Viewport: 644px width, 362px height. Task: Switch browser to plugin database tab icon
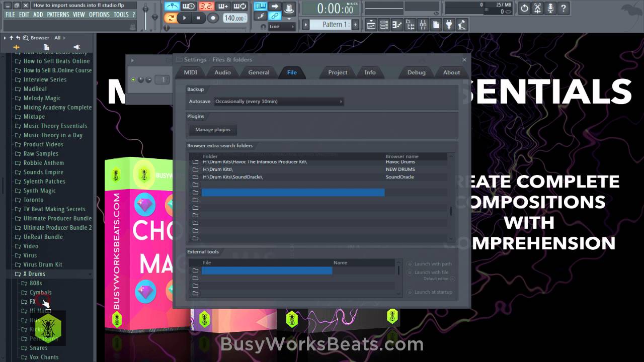pos(76,47)
